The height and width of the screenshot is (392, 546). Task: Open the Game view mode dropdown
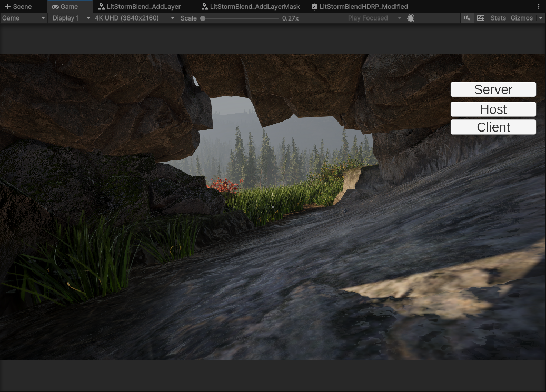point(24,18)
